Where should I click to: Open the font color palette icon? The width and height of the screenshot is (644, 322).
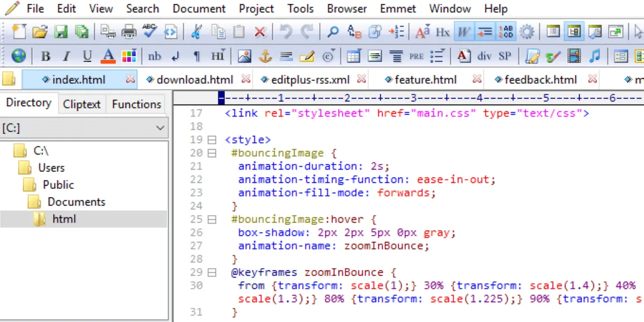(128, 56)
